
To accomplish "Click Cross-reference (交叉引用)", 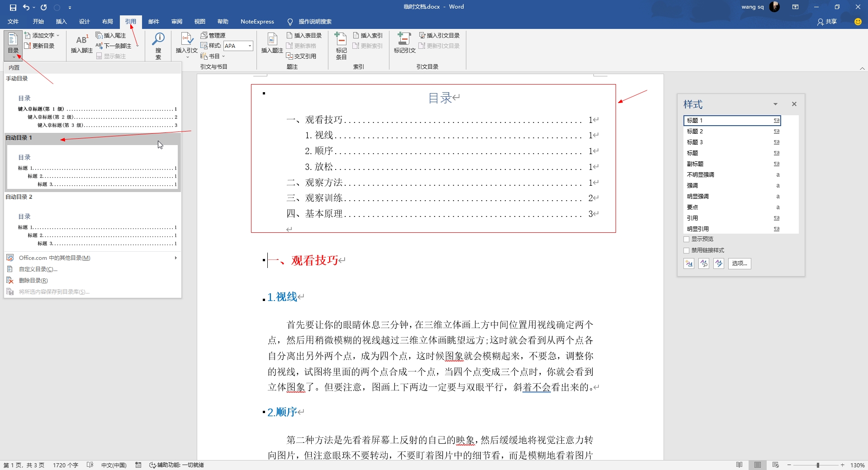I will 301,56.
